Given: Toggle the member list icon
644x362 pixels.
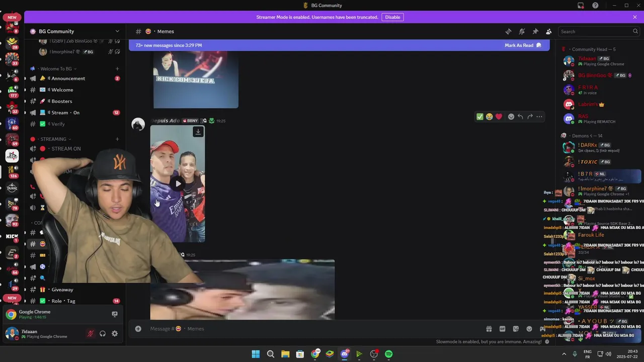Looking at the screenshot, I should 549,31.
